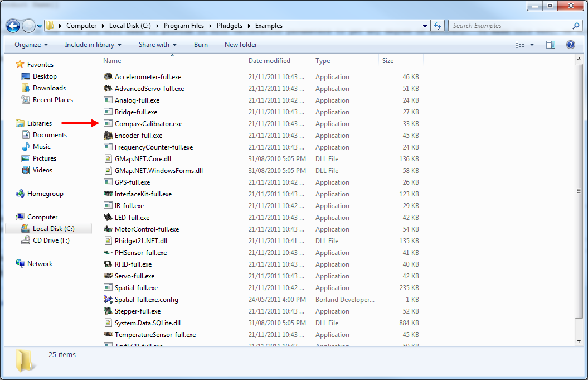Screen dimensions: 588x380
Task: Click the scrollbar down arrow in file list
Action: click(x=579, y=341)
